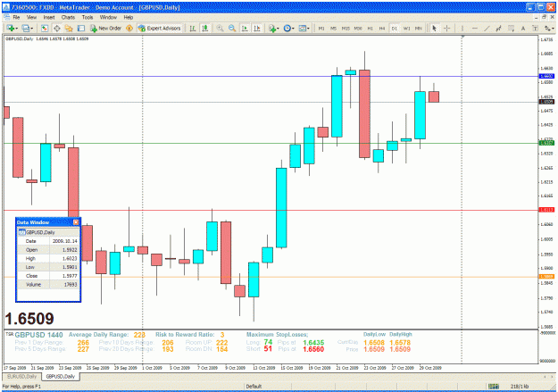The image size is (558, 392).
Task: Click the red price level label
Action: click(546, 210)
